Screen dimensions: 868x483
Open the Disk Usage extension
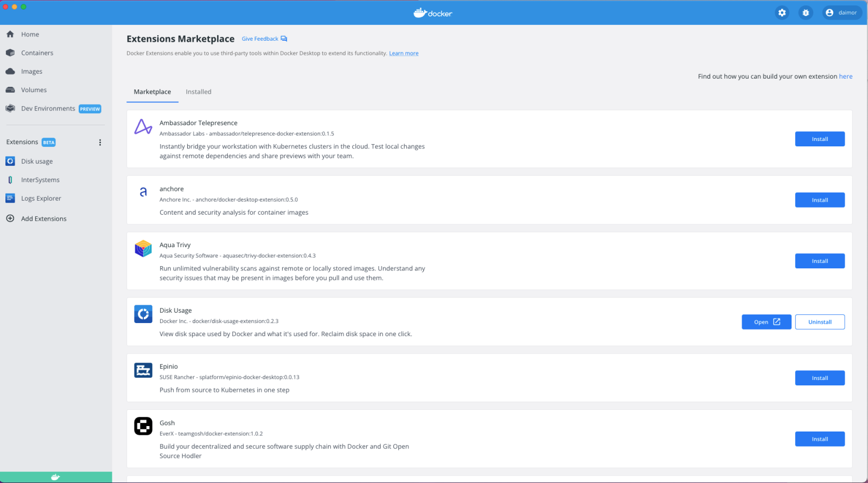[x=767, y=322]
